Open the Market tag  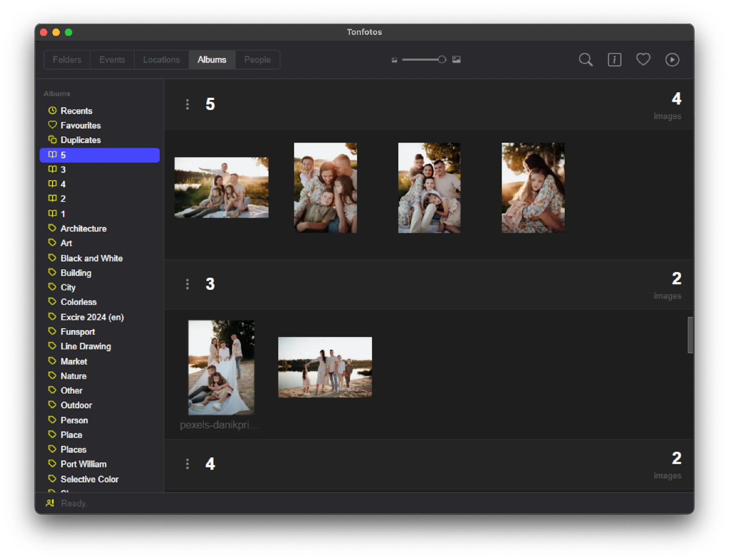(100, 361)
